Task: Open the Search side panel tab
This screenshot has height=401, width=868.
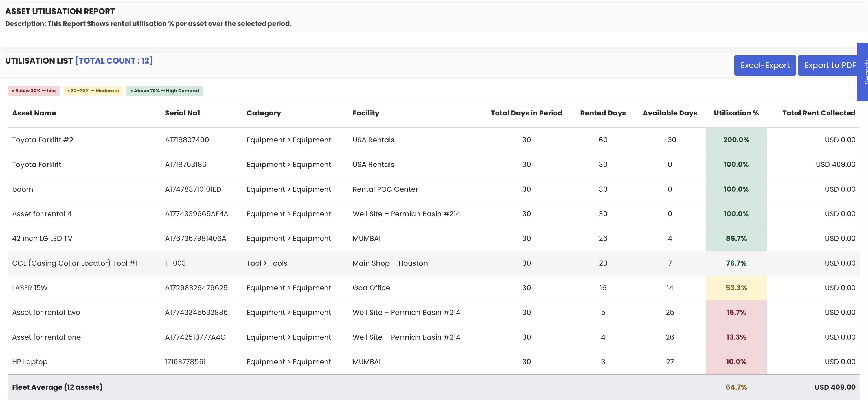Action: point(863,71)
